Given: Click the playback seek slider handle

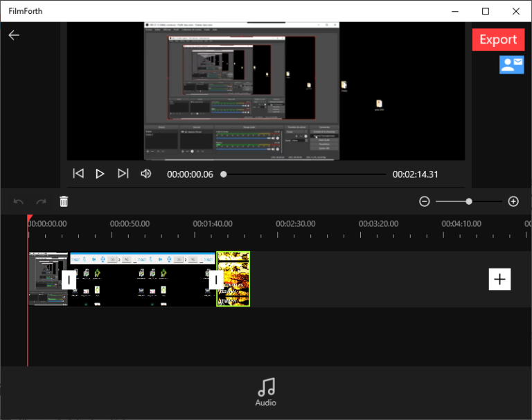Looking at the screenshot, I should point(223,174).
